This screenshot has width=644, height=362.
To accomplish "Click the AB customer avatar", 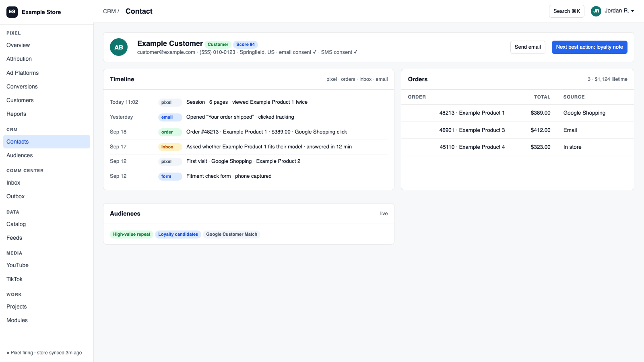I will click(119, 47).
